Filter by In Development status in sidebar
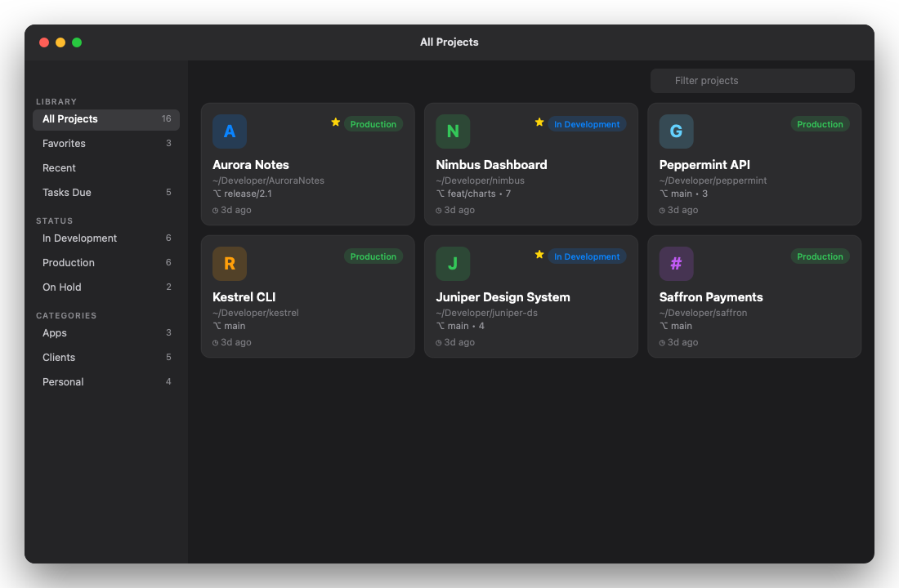 [x=106, y=238]
